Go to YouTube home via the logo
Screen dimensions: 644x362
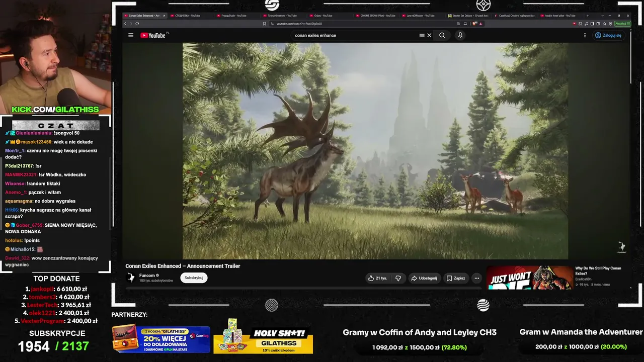point(153,35)
